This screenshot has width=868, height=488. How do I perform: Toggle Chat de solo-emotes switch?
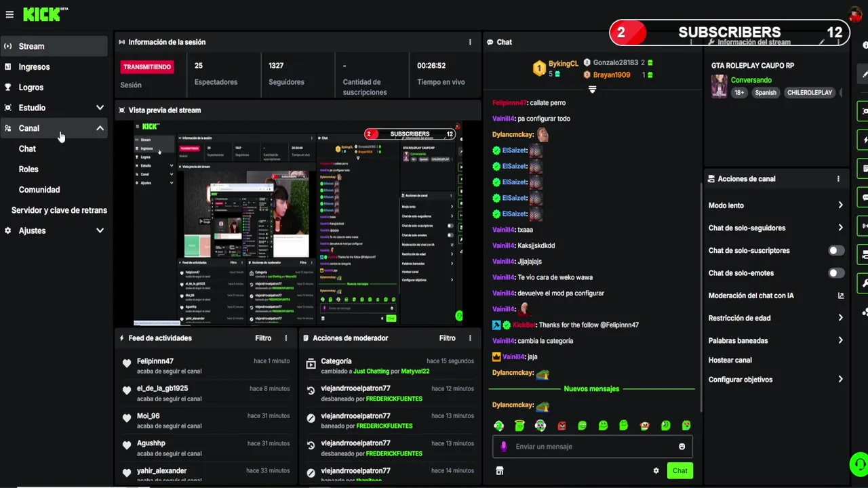pos(836,273)
